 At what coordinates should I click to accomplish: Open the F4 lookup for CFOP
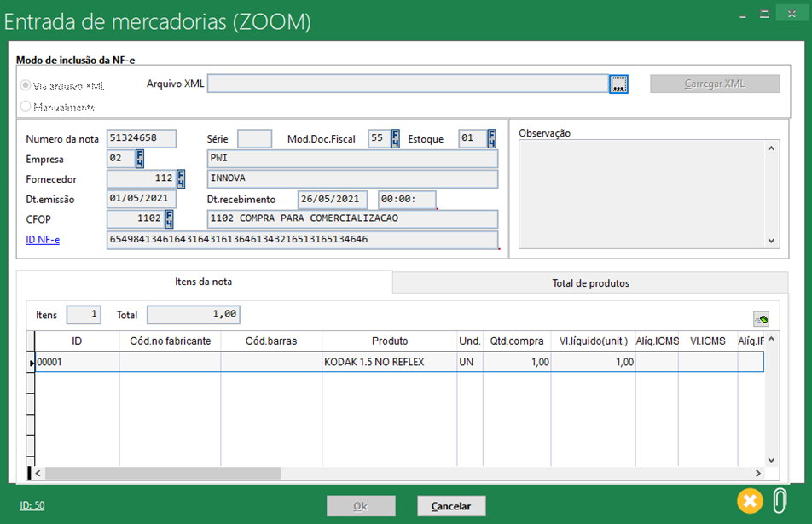pos(168,218)
